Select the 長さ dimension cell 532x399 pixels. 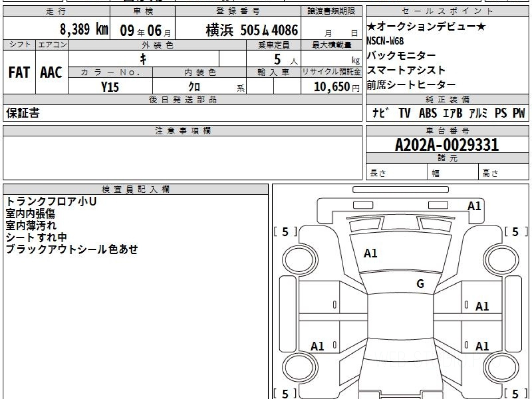click(x=397, y=172)
